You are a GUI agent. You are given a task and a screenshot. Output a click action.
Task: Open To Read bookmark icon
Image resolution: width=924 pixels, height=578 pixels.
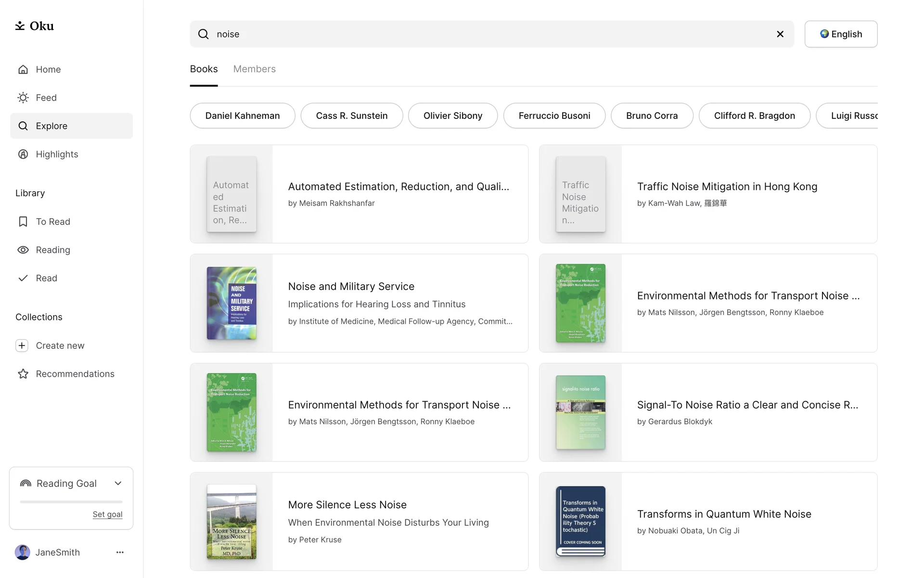tap(23, 222)
